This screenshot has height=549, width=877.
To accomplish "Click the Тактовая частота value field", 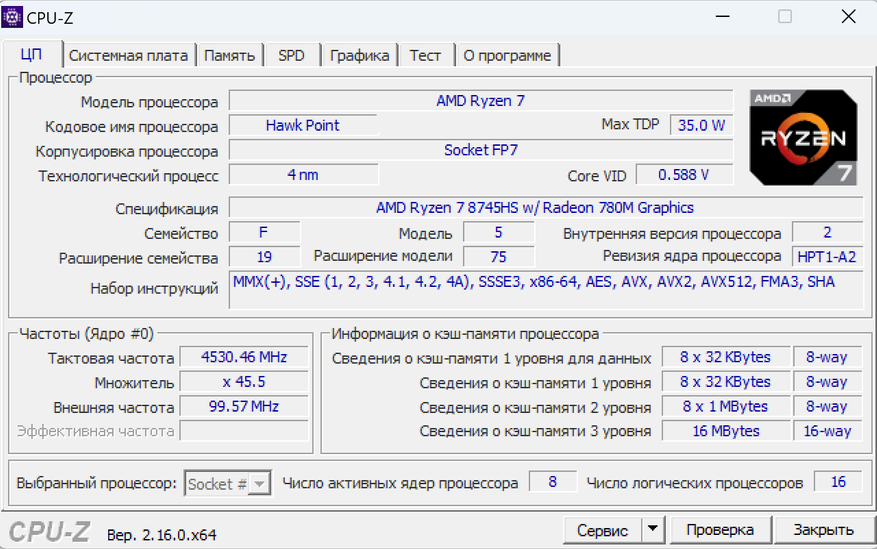I will [x=243, y=358].
